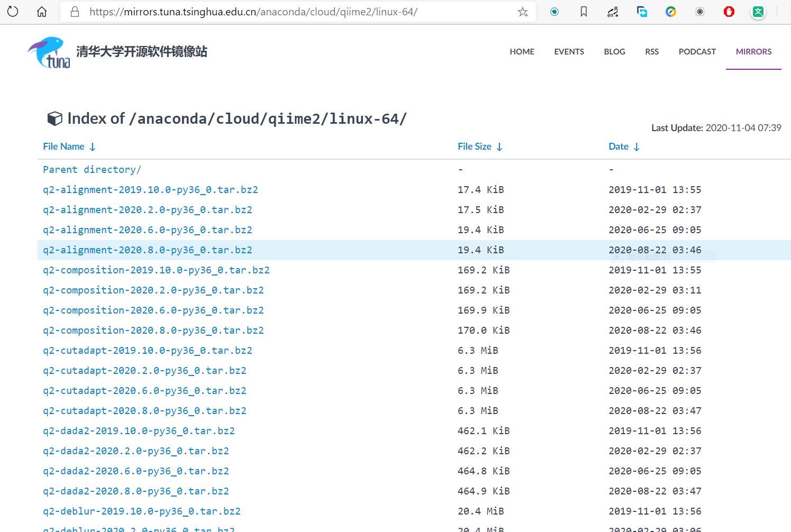Viewport: 791px width, 532px height.
Task: Open the AdBlock stop-hand extension icon
Action: [x=729, y=11]
